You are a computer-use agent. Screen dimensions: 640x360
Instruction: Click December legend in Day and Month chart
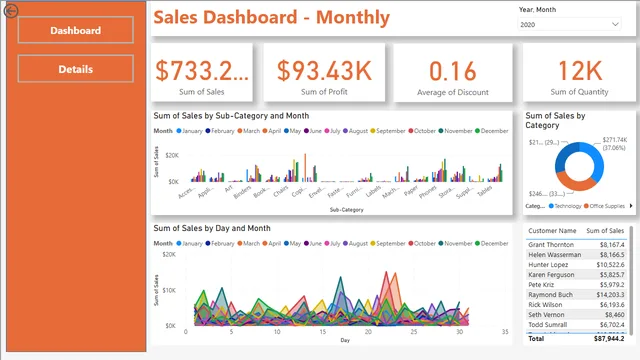click(492, 244)
